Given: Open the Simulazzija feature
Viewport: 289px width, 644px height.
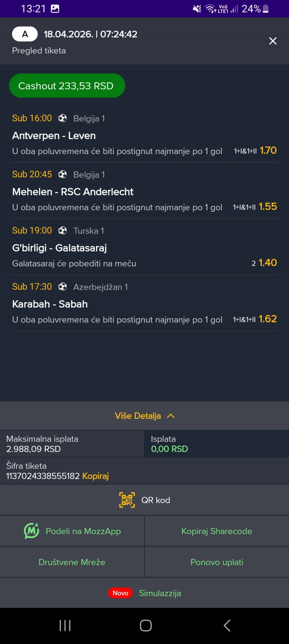Looking at the screenshot, I should pyautogui.click(x=160, y=593).
